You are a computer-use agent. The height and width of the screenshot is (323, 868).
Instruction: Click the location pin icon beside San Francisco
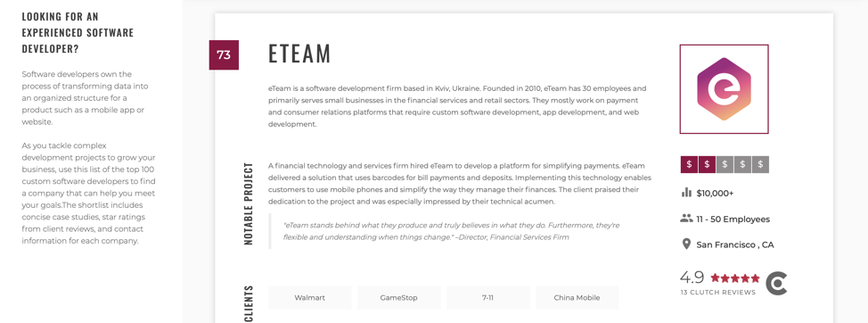686,244
